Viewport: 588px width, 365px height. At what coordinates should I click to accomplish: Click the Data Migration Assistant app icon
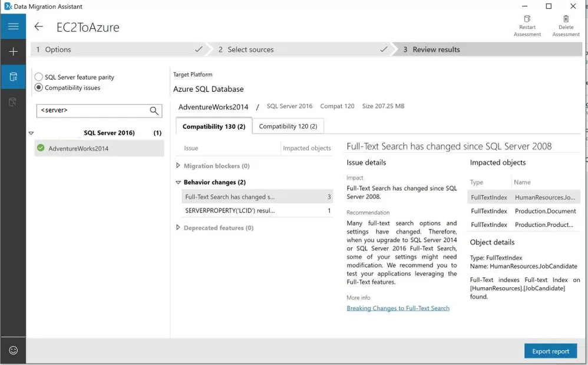coord(8,6)
